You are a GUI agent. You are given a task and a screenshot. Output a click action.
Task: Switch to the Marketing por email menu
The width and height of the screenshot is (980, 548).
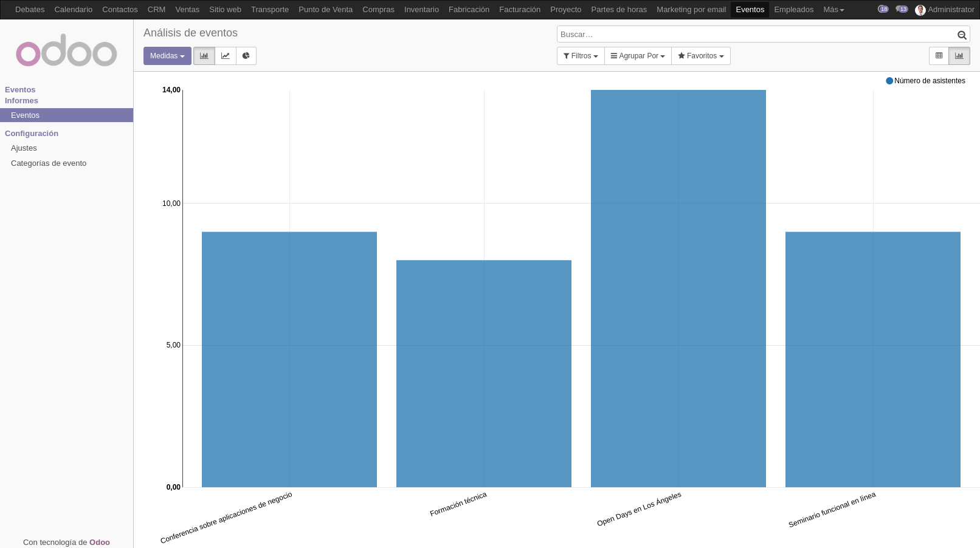click(x=691, y=9)
